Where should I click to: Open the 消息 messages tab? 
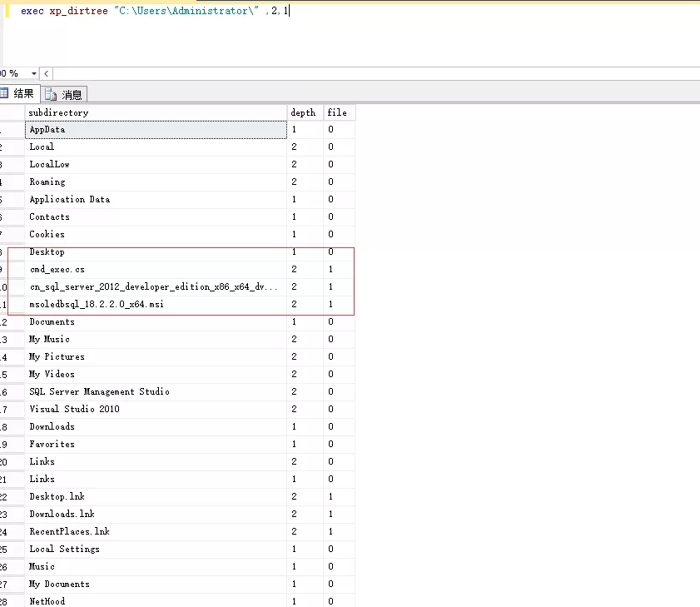pos(64,94)
